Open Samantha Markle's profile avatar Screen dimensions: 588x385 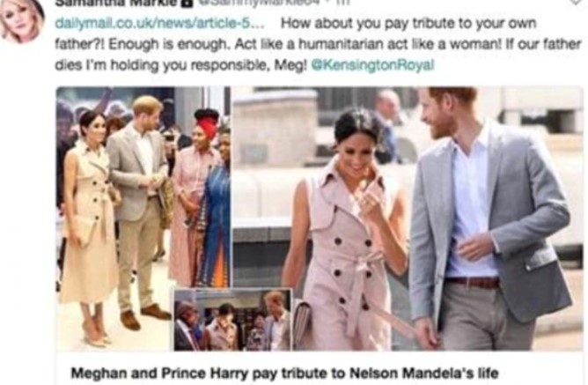(21, 20)
